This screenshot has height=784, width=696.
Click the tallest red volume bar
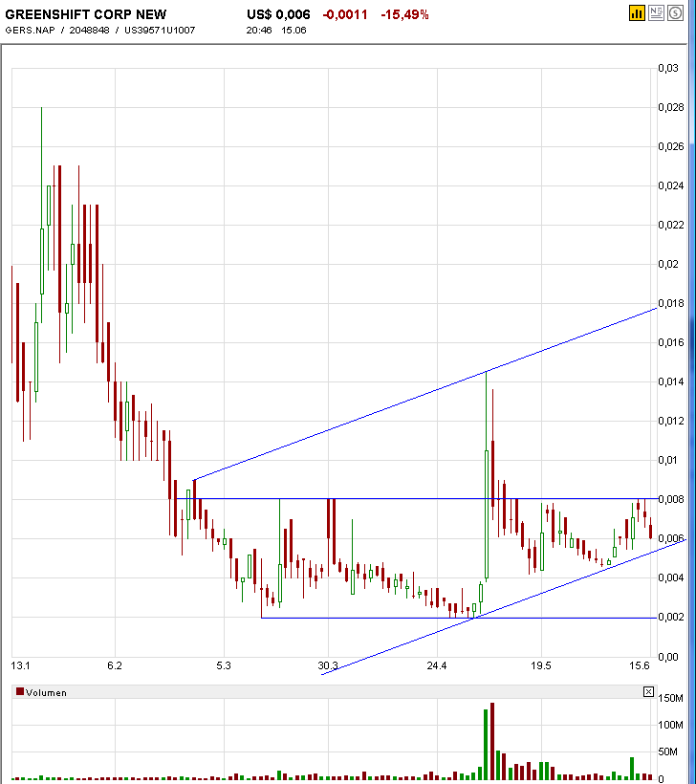[492, 741]
